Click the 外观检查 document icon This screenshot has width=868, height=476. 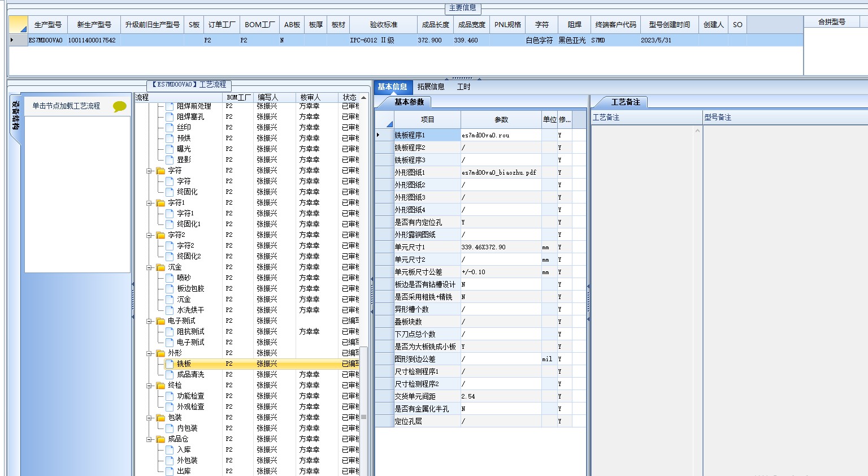coord(170,407)
